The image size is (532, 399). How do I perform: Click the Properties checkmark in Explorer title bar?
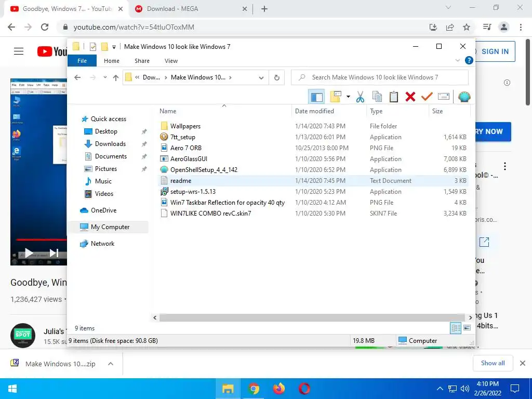click(x=92, y=46)
